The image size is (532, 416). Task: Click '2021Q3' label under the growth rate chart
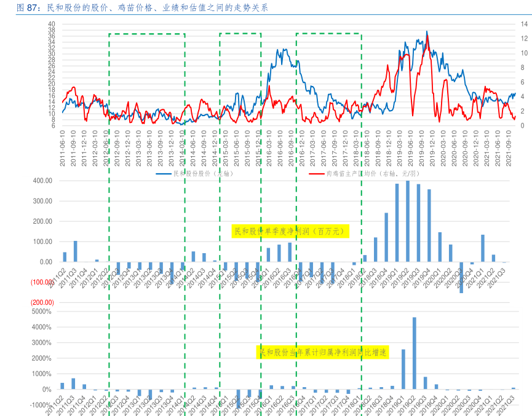[506, 406]
